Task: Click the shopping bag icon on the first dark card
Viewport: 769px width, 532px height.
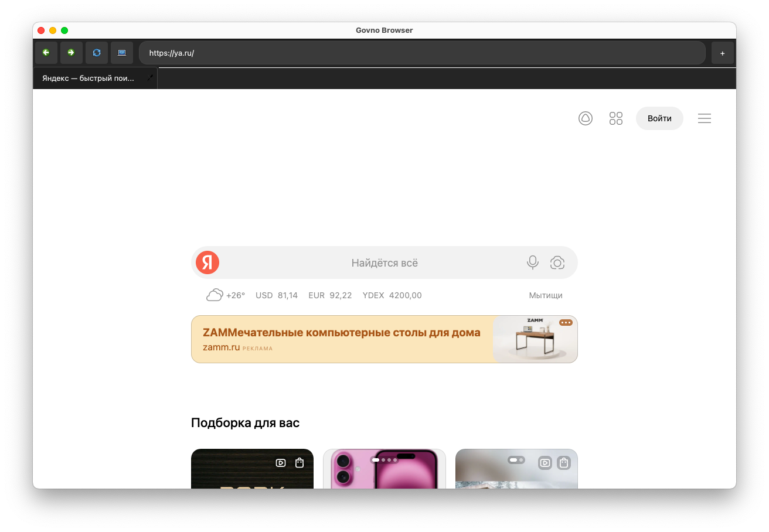Action: [300, 463]
